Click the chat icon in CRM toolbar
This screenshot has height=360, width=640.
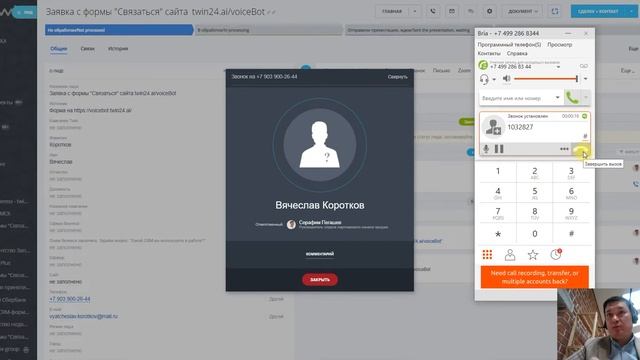471,11
